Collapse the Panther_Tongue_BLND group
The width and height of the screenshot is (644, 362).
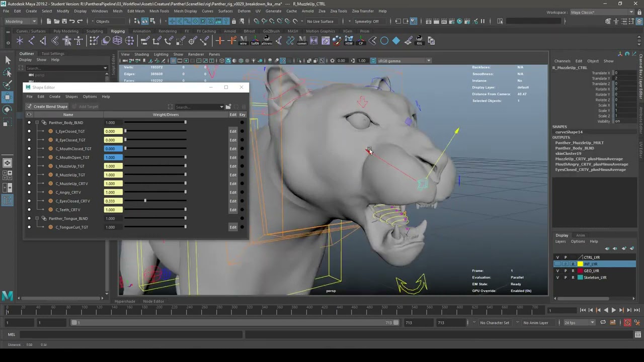(x=37, y=218)
